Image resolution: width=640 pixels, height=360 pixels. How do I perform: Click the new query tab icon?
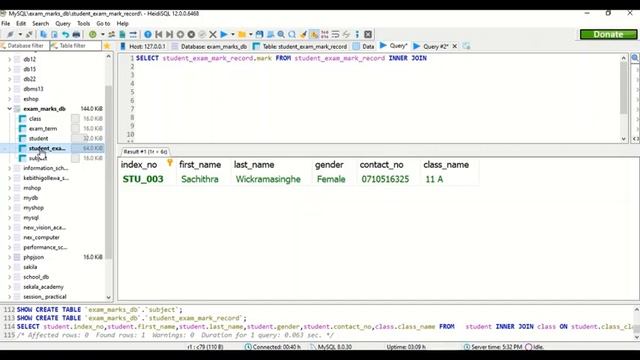point(467,46)
